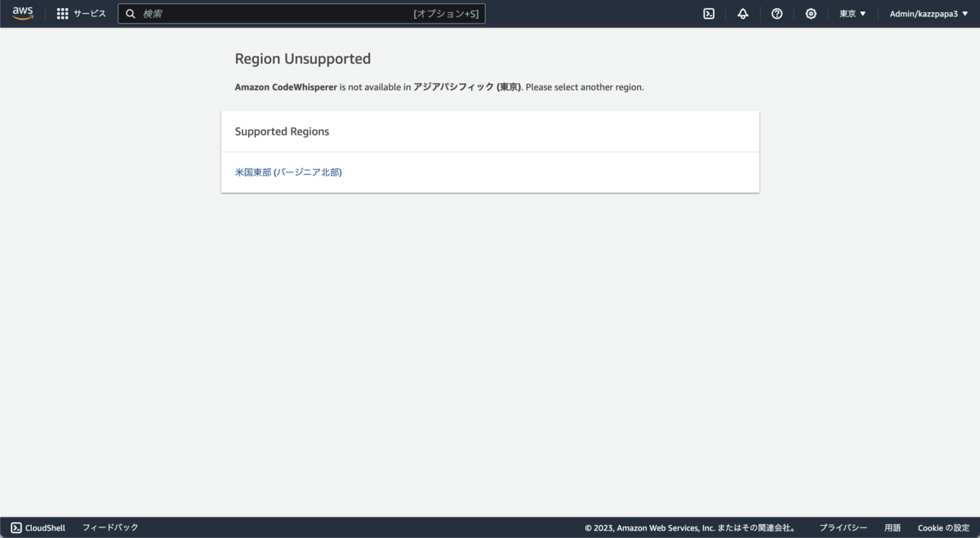
Task: Focus the 検索 search field
Action: [301, 14]
